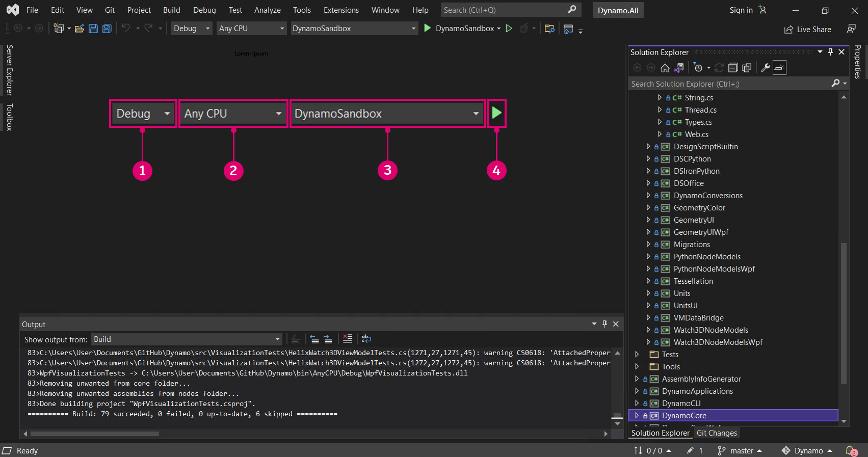
Task: Open the Any CPU platform dropdown in toolbar
Action: 252,29
